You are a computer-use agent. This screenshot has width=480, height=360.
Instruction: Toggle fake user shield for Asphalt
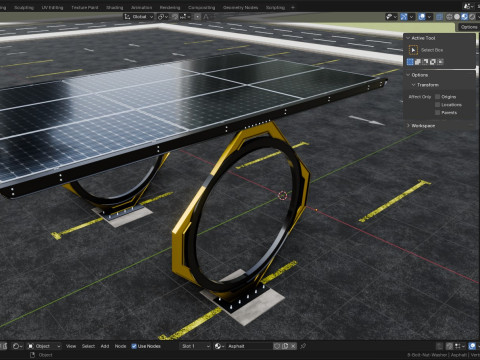[x=277, y=346]
